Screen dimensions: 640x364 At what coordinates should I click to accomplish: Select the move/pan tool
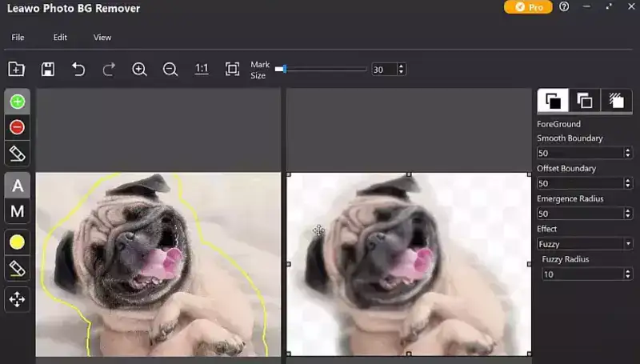pos(17,299)
